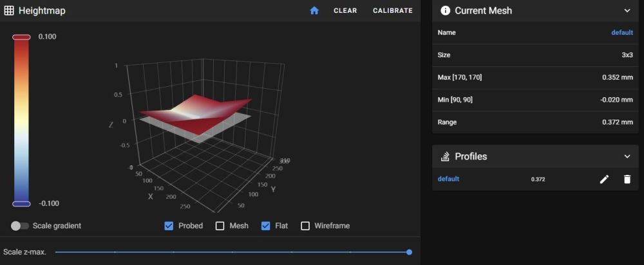
Task: Click the lower -0.100 gradient handle
Action: [x=21, y=204]
